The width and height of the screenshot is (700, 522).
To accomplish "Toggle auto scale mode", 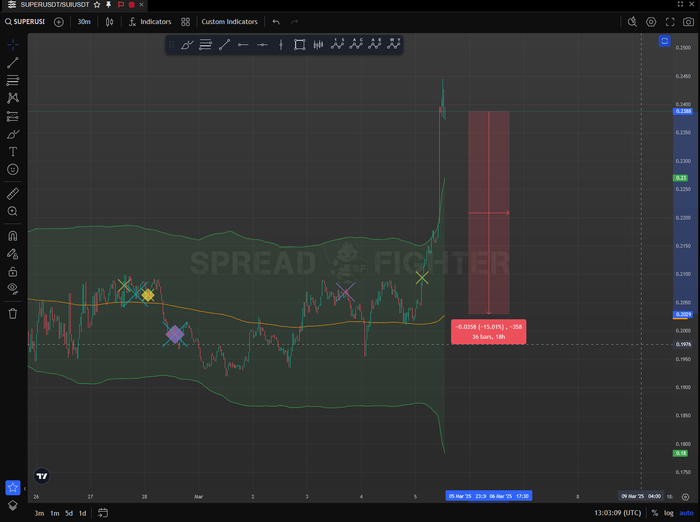I will click(686, 513).
